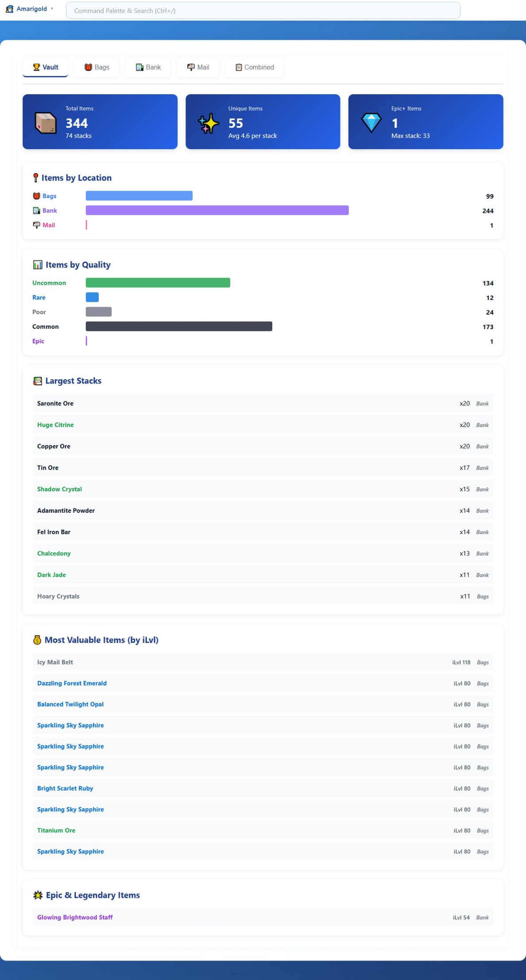Click the Bank location link
This screenshot has height=980, width=526.
click(50, 211)
